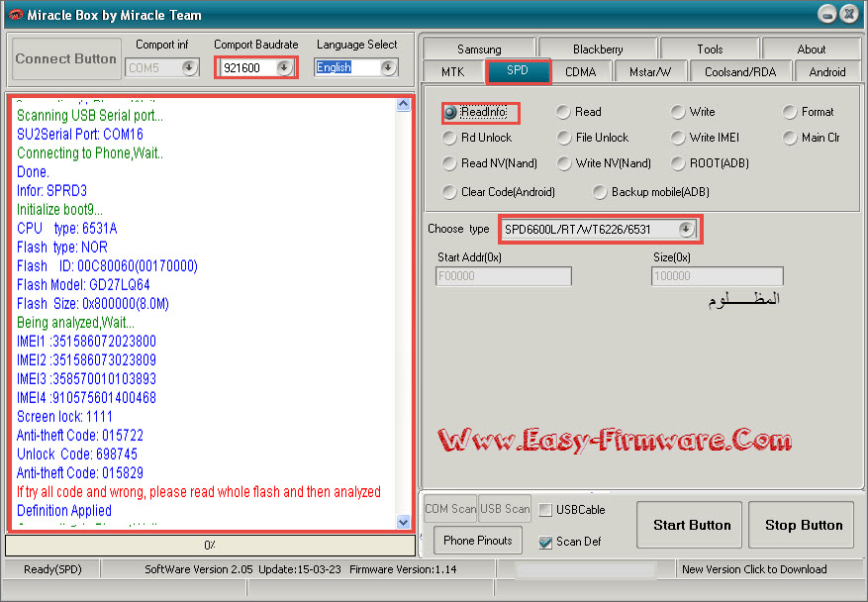Open the Tools tab
The width and height of the screenshot is (868, 602).
point(710,49)
